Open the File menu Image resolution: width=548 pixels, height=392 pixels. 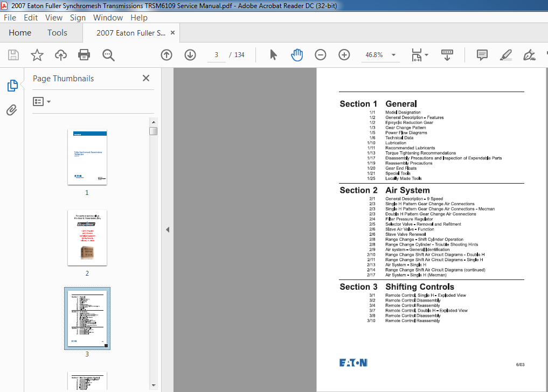pos(10,17)
